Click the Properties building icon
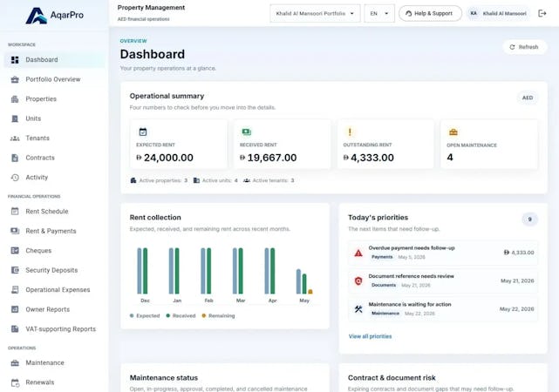The height and width of the screenshot is (392, 559). tap(15, 99)
